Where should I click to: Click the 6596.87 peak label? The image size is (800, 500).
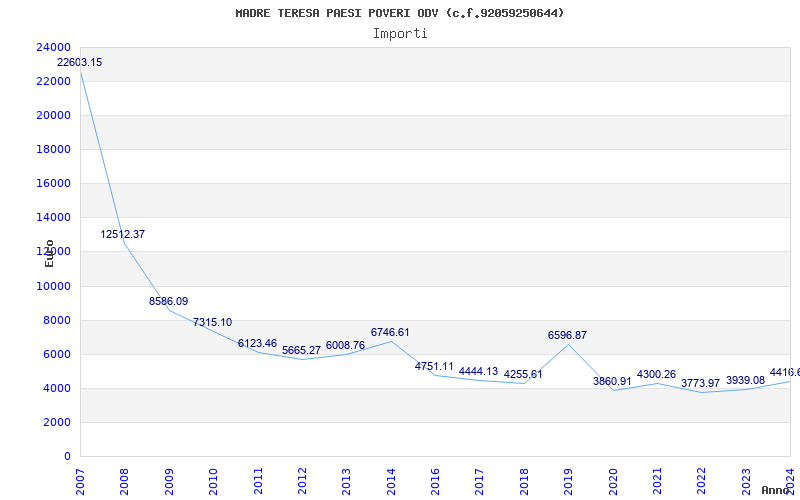pyautogui.click(x=567, y=335)
